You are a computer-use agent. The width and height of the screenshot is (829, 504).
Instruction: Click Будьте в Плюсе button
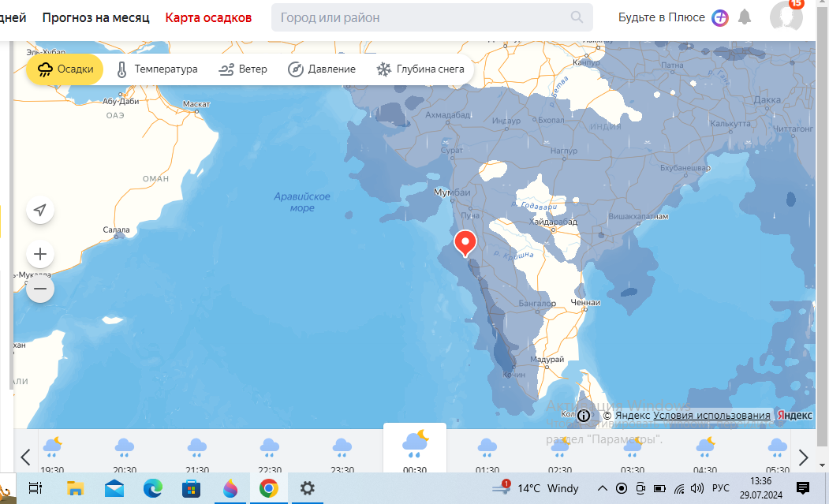(x=673, y=17)
